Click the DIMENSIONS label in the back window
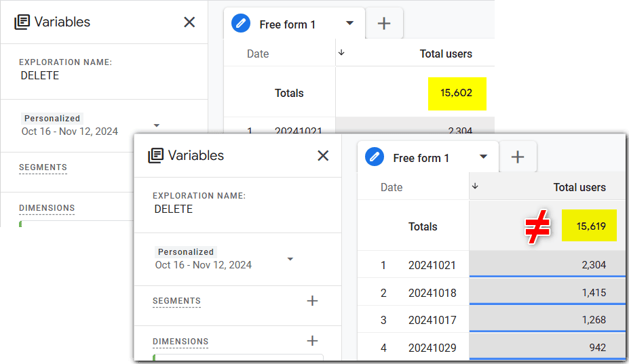This screenshot has width=629, height=364. [47, 207]
